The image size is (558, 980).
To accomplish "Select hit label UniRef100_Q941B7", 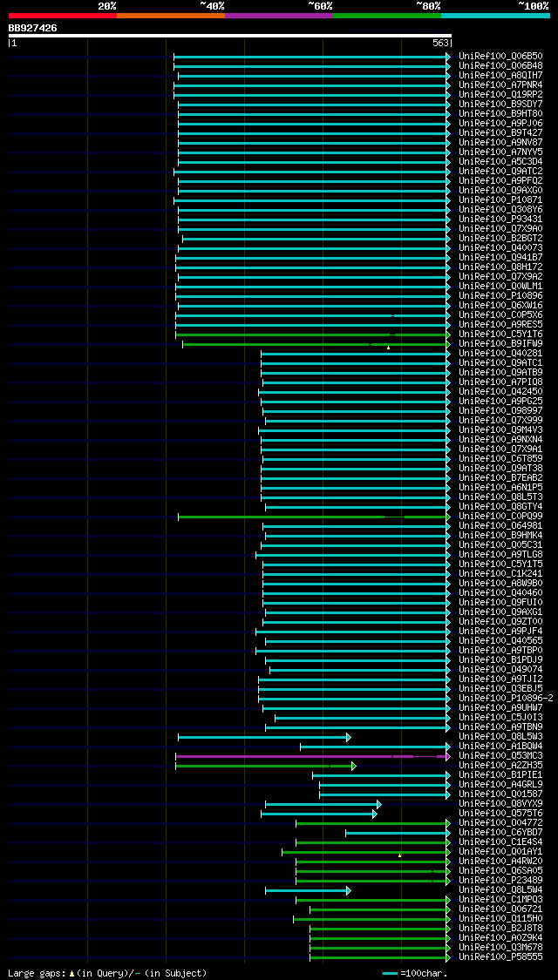I will (500, 258).
